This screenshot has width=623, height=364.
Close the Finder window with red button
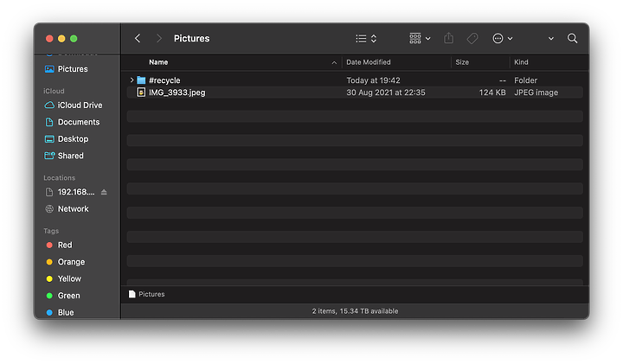[49, 39]
